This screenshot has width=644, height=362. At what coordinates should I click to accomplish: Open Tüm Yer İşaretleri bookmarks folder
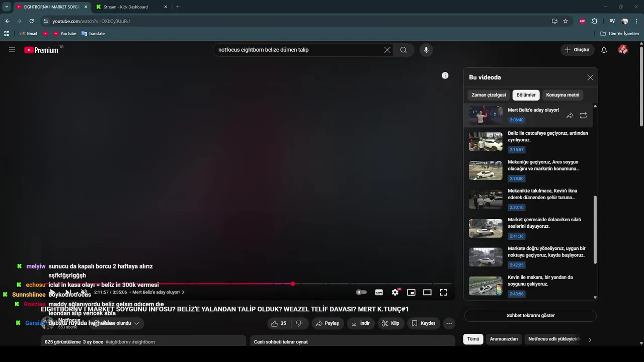(x=620, y=33)
